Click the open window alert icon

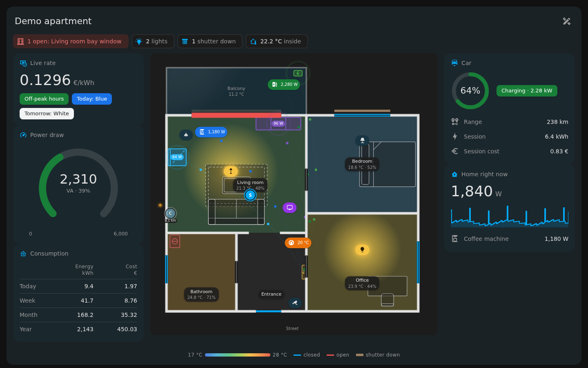pyautogui.click(x=20, y=41)
